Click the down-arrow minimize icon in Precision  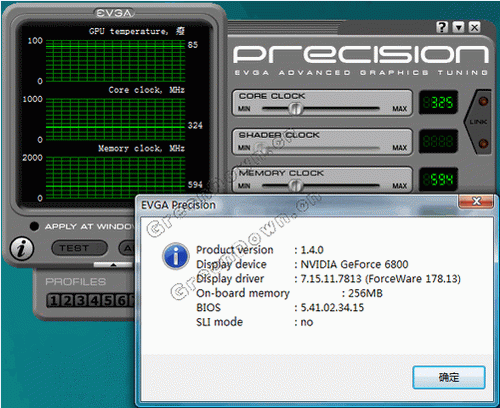point(459,27)
